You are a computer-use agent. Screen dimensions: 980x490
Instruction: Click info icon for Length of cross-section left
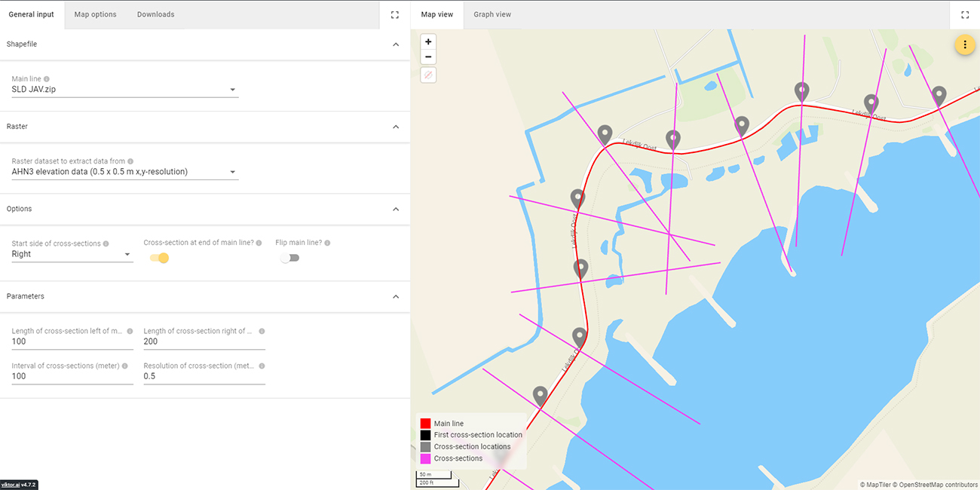pyautogui.click(x=130, y=331)
